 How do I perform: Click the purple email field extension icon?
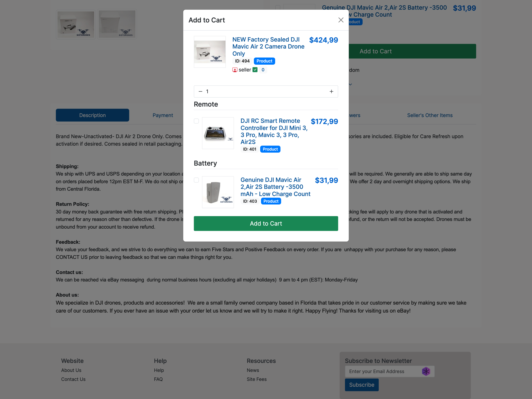pos(426,371)
